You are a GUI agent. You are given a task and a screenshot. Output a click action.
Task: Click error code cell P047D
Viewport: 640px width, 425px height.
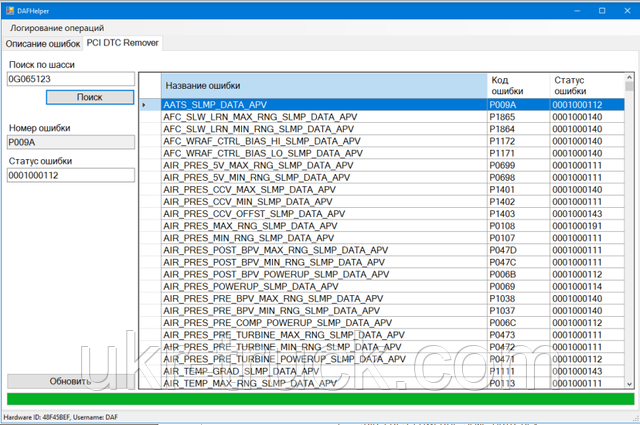tap(518, 250)
